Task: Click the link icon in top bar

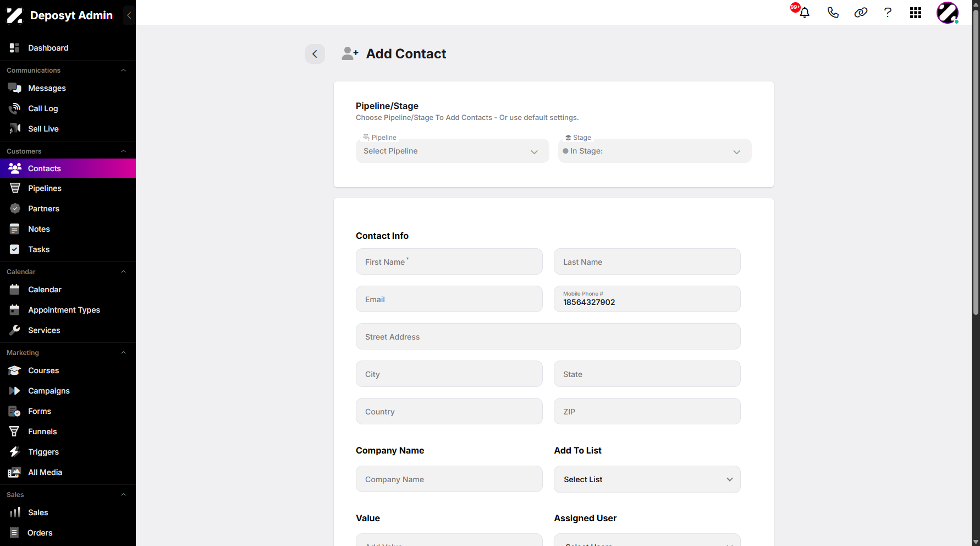Action: tap(861, 13)
